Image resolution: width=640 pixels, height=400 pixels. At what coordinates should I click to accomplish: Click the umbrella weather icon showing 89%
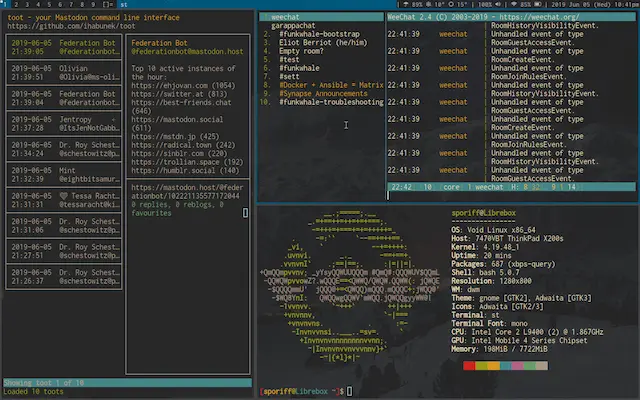[x=406, y=4]
